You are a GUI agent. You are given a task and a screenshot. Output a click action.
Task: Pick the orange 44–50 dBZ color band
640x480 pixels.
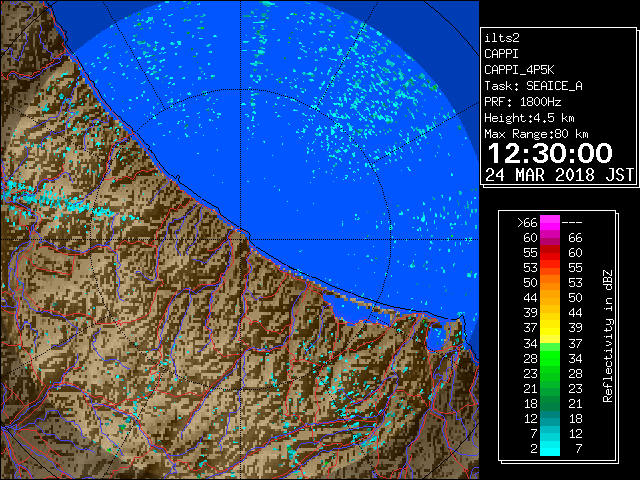[550, 298]
